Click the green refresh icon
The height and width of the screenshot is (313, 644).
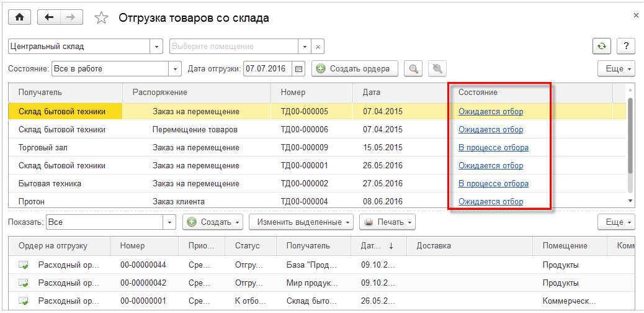point(601,46)
